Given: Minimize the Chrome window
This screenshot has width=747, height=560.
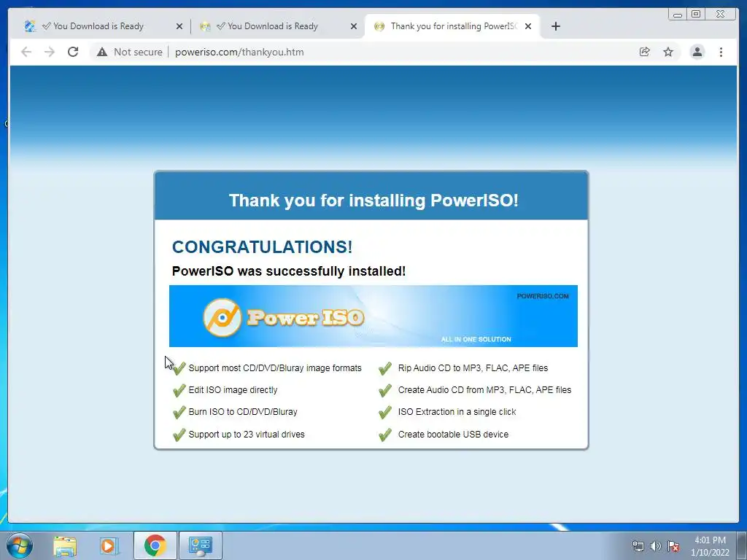Looking at the screenshot, I should pos(678,15).
